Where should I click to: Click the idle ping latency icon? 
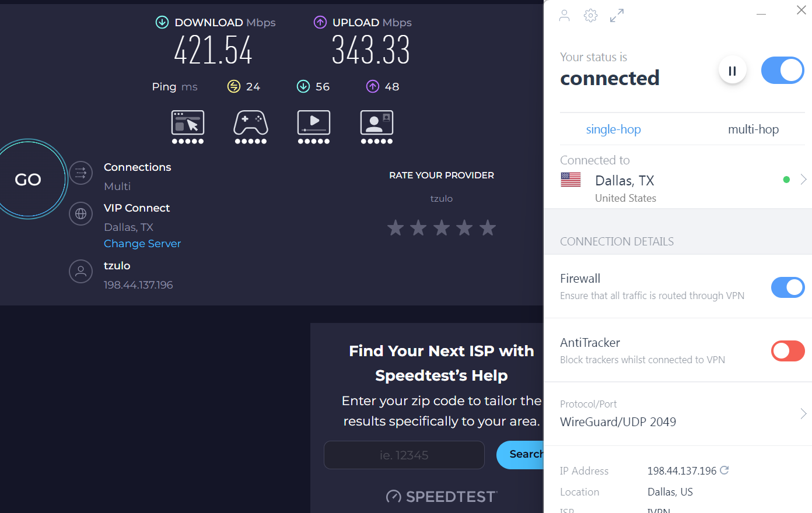pyautogui.click(x=234, y=86)
